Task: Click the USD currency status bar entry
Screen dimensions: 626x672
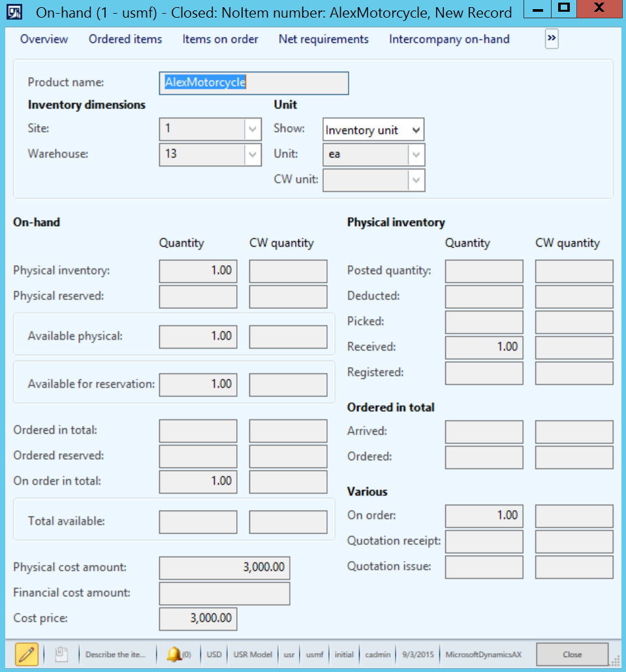Action: [x=214, y=654]
